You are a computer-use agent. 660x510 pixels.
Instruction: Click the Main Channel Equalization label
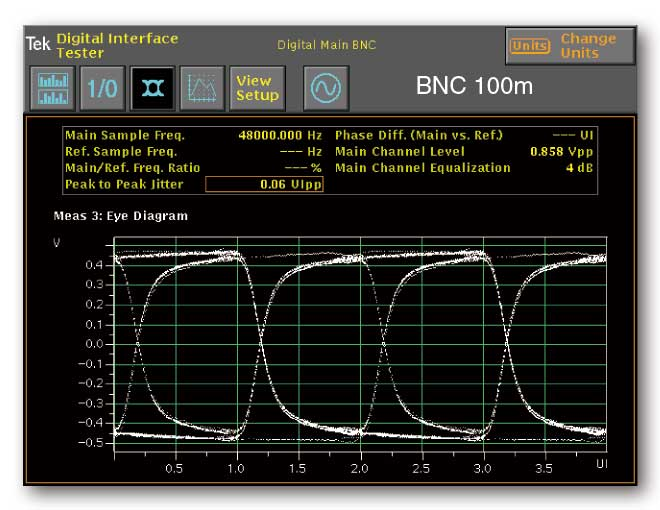(x=423, y=168)
